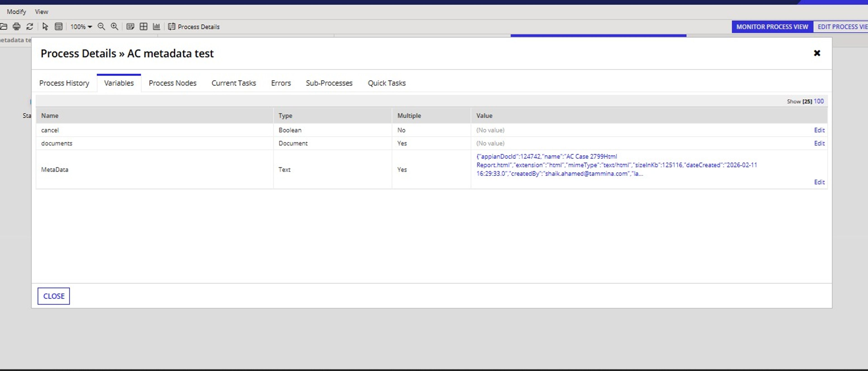Click Edit for the cancel variable
The width and height of the screenshot is (868, 371).
[x=819, y=130]
